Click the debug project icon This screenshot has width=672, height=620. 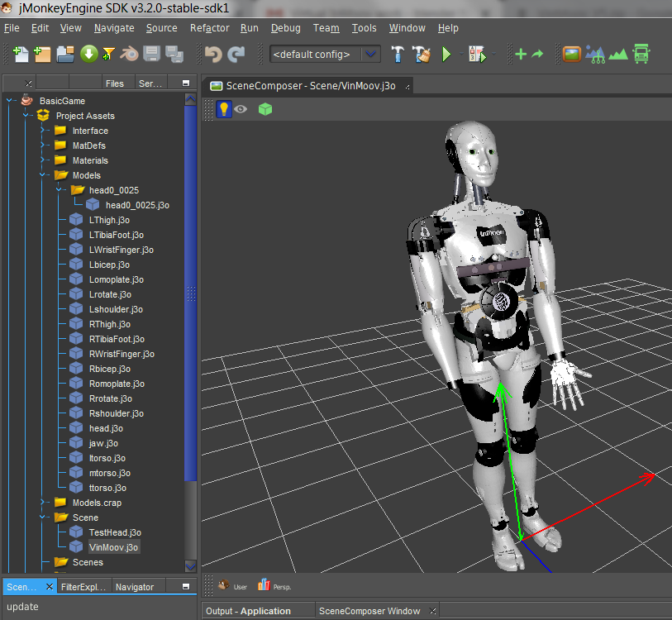[x=478, y=55]
